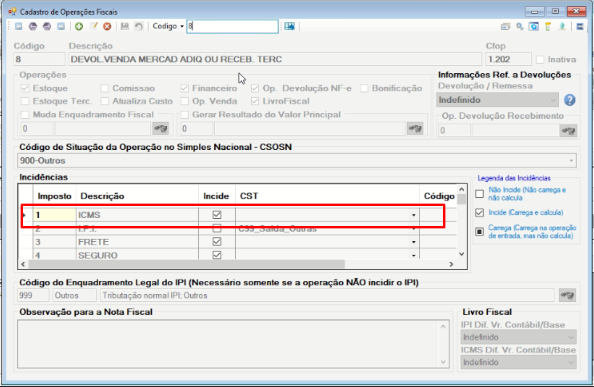Open the Codigo search type dropdown

click(x=182, y=26)
